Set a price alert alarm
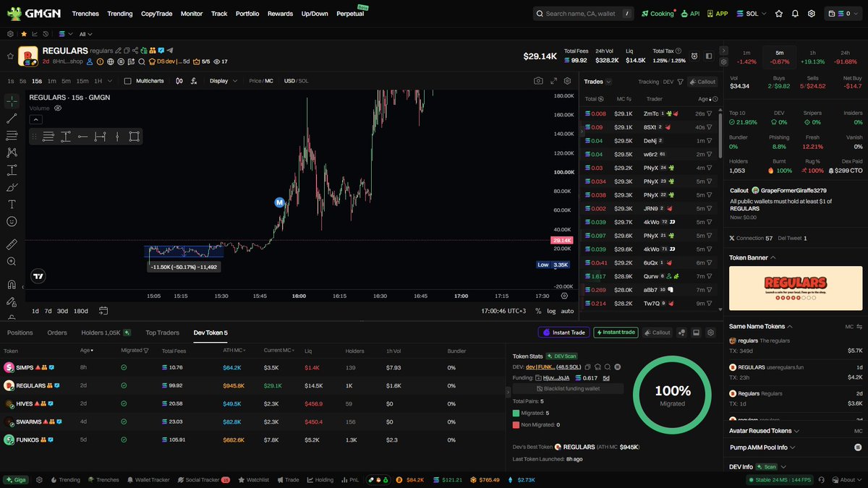Image resolution: width=868 pixels, height=488 pixels. 694,56
